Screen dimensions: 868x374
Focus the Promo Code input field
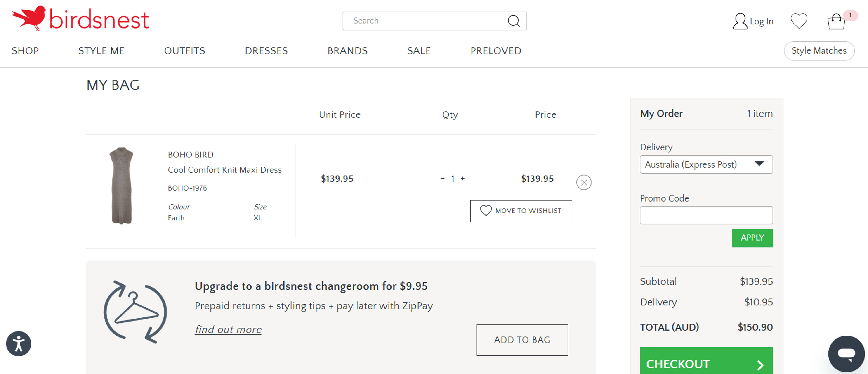pos(706,215)
